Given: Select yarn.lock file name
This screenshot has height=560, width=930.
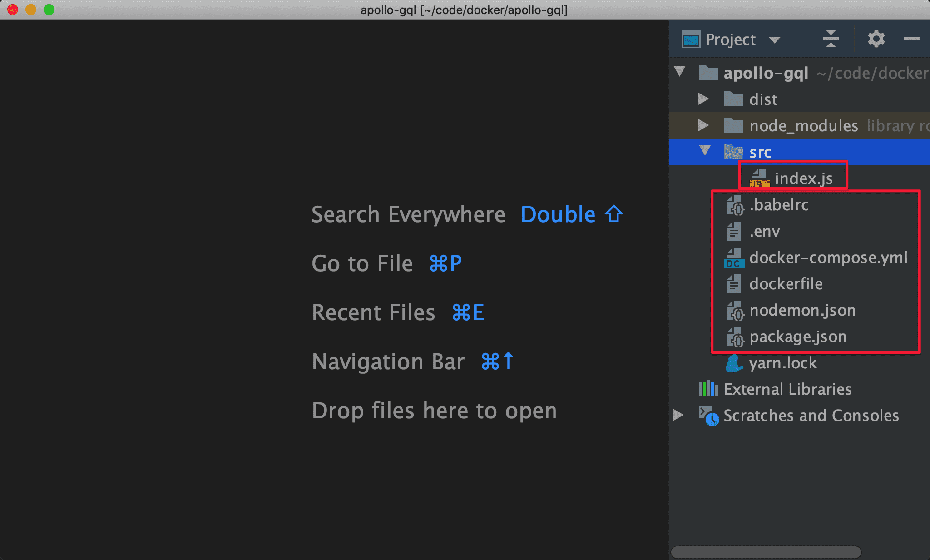Looking at the screenshot, I should [x=783, y=363].
